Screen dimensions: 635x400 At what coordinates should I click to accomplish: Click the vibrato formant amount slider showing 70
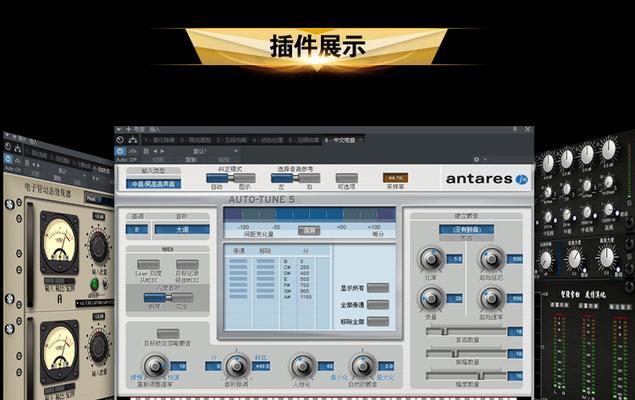click(x=466, y=376)
